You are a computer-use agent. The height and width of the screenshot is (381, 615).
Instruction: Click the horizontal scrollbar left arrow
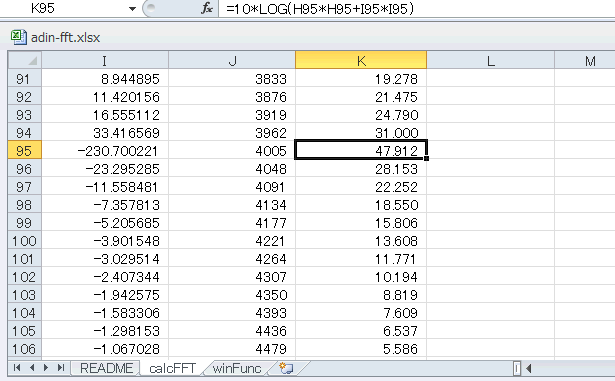[529, 368]
